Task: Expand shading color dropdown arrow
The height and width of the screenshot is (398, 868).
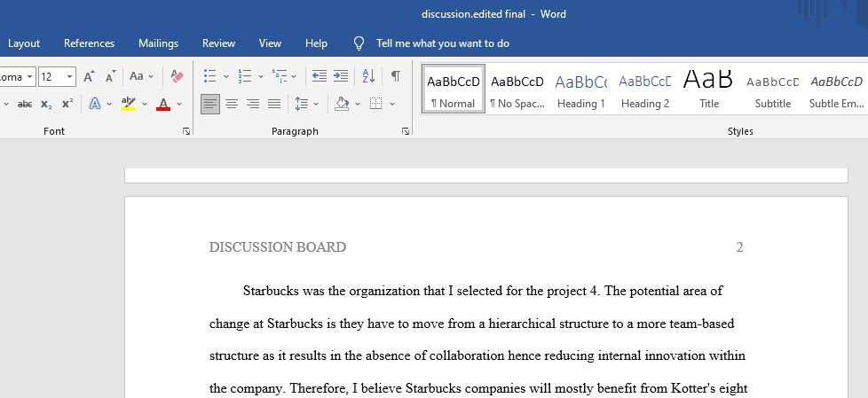Action: [x=358, y=104]
